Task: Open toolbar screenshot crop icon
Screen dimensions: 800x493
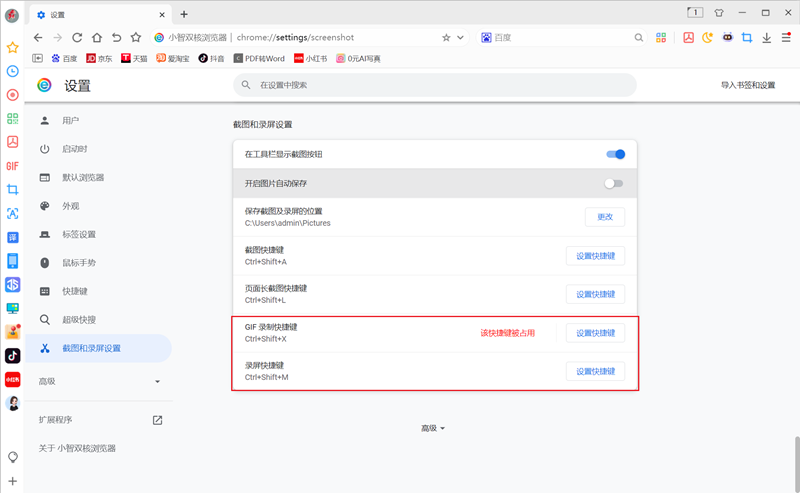Action: pyautogui.click(x=747, y=37)
